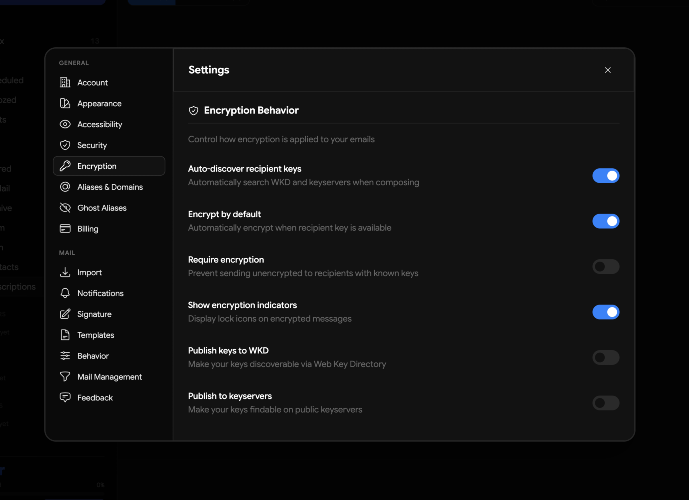Click the Notifications bell icon
The image size is (689, 500).
[x=65, y=294]
